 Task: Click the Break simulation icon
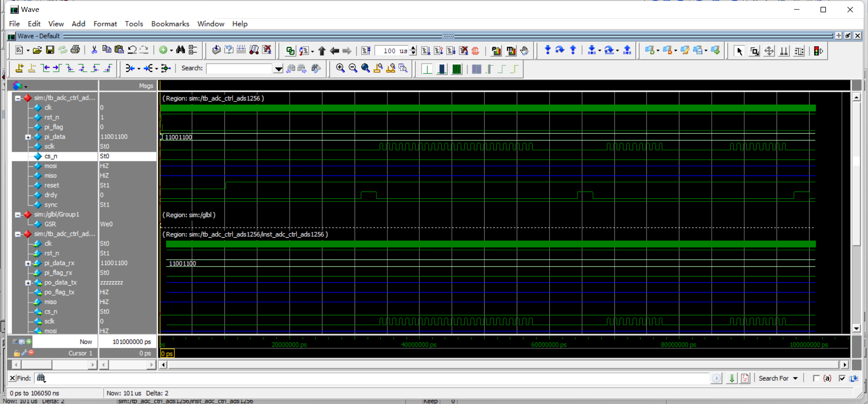463,51
